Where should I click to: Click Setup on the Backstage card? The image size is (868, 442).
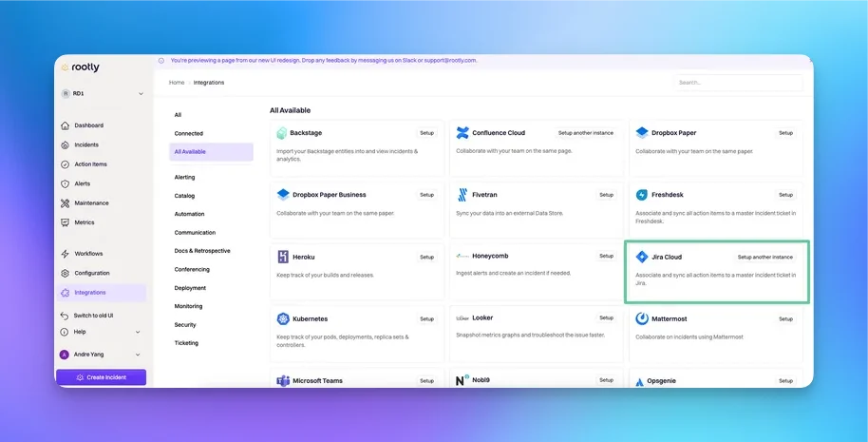tap(426, 133)
